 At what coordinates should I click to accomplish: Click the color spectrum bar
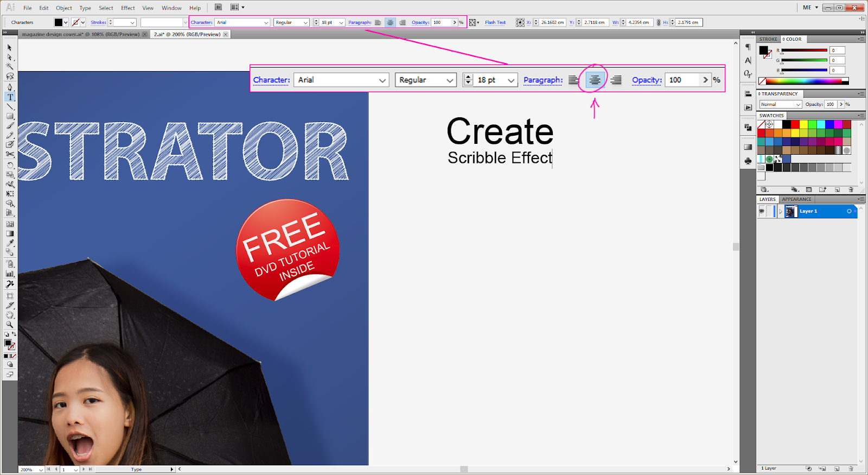coord(803,81)
